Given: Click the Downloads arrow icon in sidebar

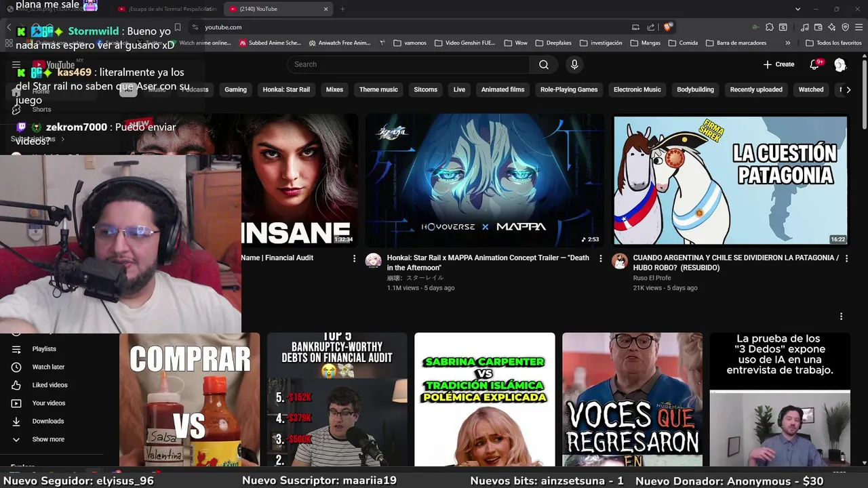Looking at the screenshot, I should [x=16, y=421].
